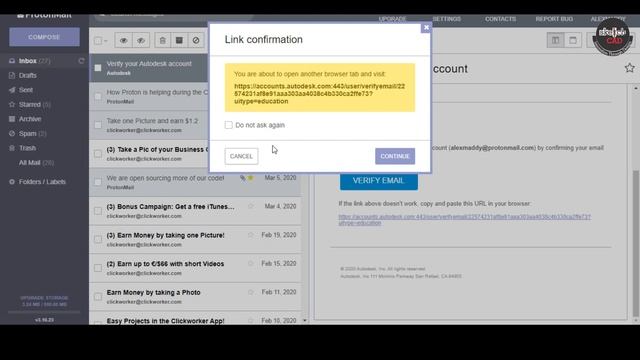Screen dimensions: 640x360
Task: Select checkbox for How Proton is helping email
Action: click(x=98, y=96)
